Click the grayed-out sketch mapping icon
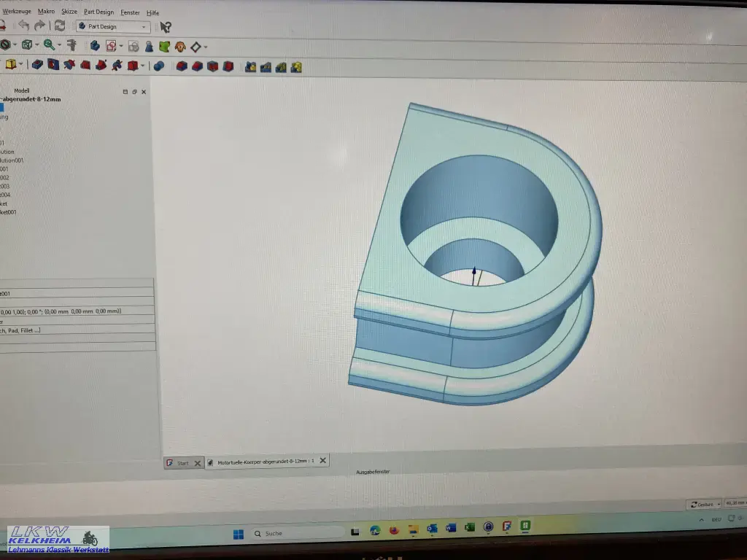This screenshot has width=747, height=560. pos(134,46)
